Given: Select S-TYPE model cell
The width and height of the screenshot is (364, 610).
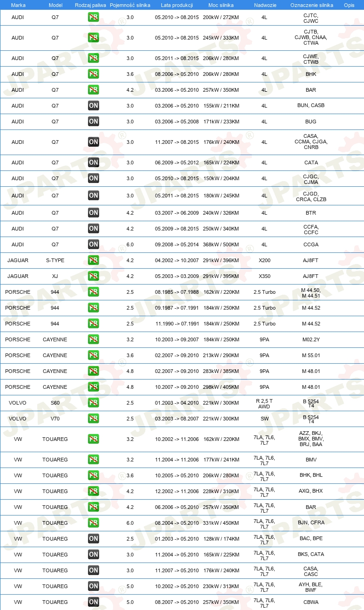Looking at the screenshot, I should click(55, 260).
